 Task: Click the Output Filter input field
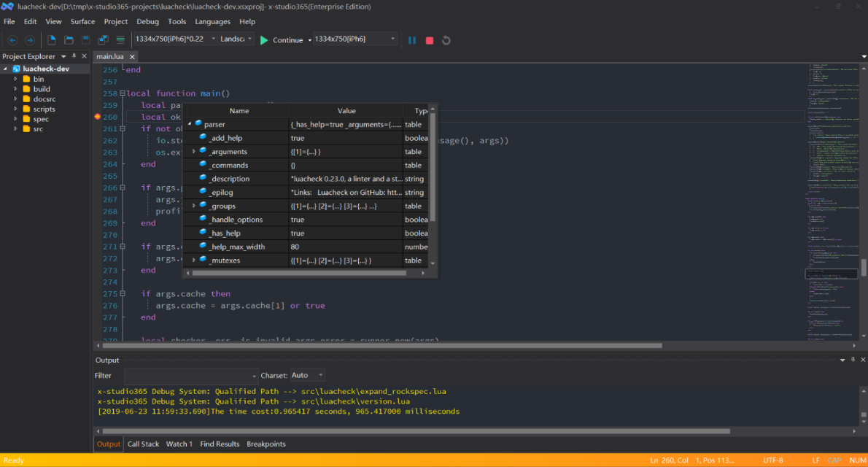(191, 375)
